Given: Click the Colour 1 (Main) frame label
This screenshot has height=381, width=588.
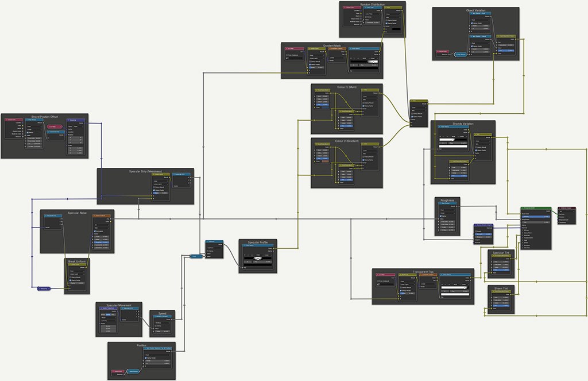Looking at the screenshot, I should (346, 87).
